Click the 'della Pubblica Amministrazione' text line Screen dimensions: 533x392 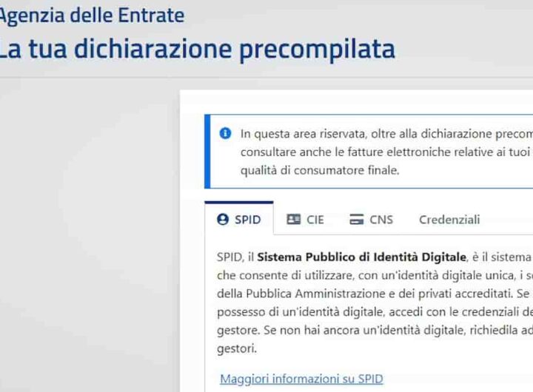pyautogui.click(x=375, y=294)
